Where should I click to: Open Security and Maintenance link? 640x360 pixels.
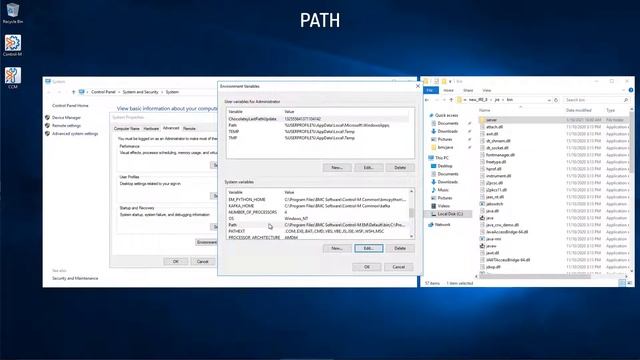(75, 278)
